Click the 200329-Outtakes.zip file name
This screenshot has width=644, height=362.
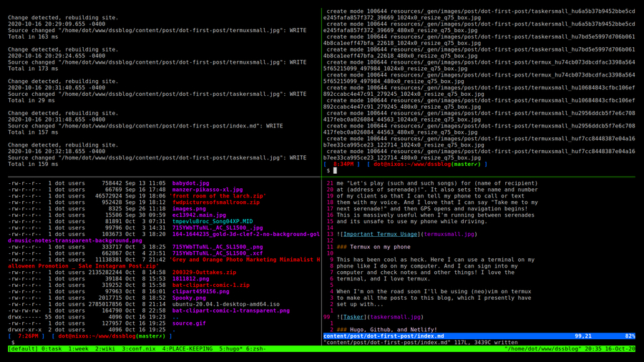click(x=204, y=273)
